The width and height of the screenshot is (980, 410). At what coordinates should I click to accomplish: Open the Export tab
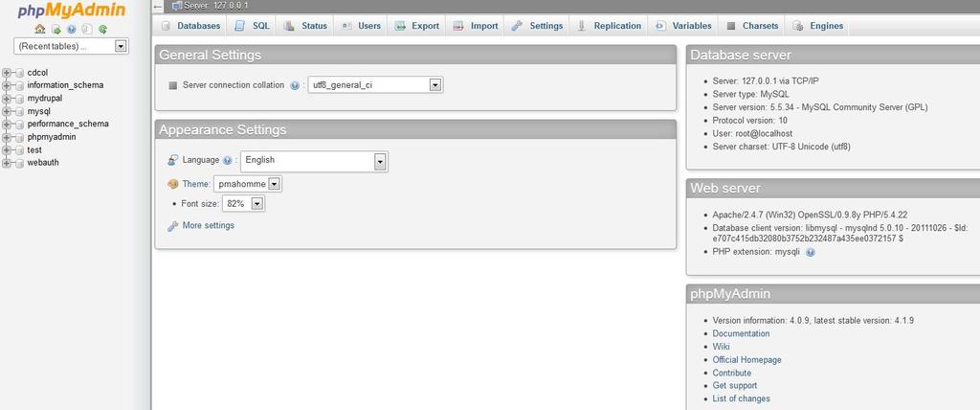417,26
